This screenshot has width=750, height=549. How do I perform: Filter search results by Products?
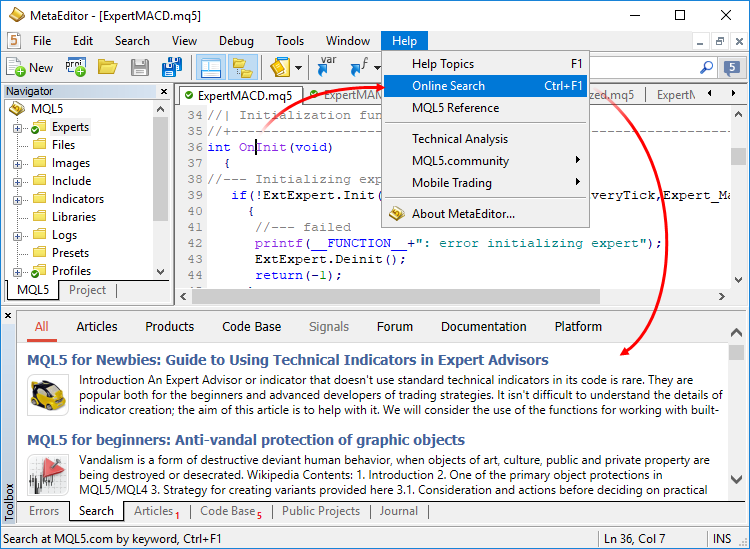click(x=170, y=327)
